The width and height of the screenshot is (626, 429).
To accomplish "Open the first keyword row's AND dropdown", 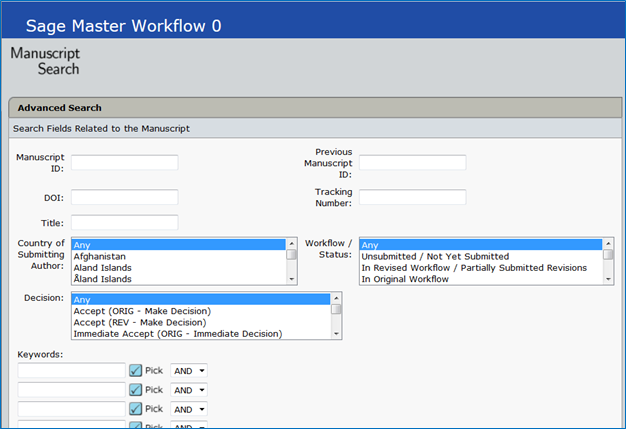I will click(x=189, y=371).
